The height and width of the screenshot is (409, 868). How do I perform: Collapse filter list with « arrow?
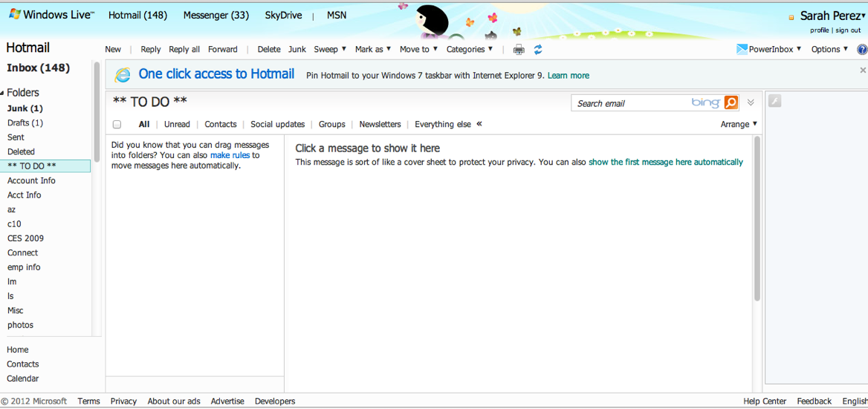(479, 124)
